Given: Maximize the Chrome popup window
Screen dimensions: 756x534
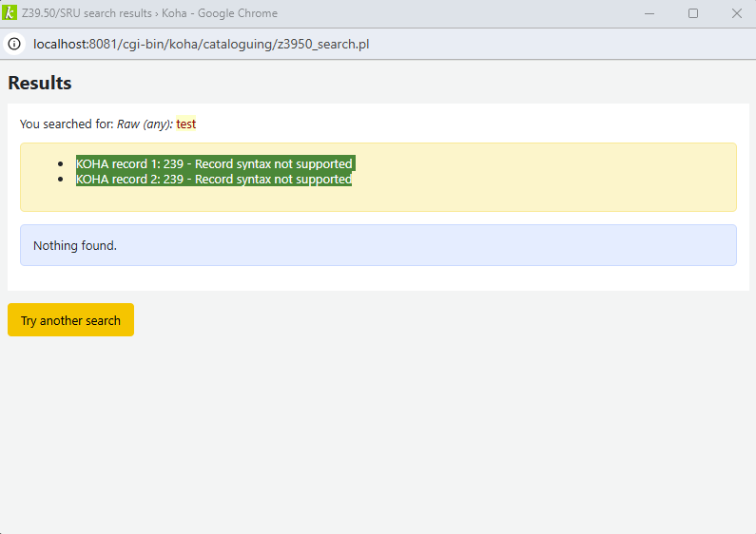Looking at the screenshot, I should (x=693, y=13).
